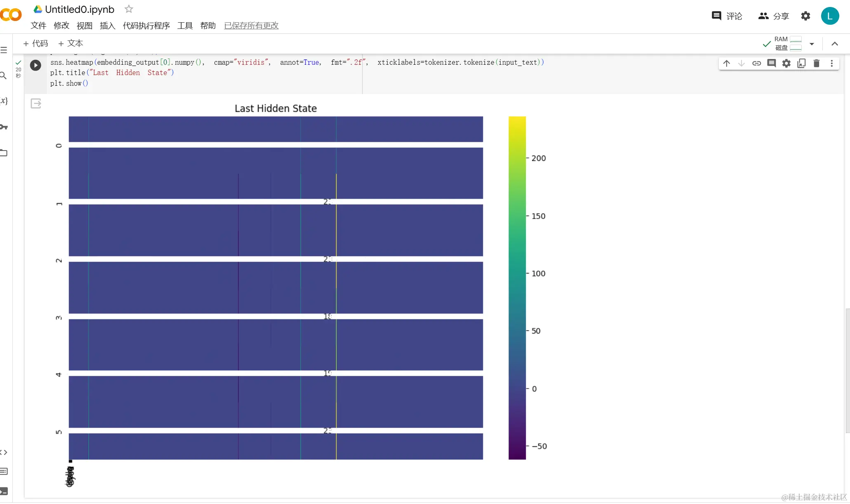This screenshot has height=504, width=850.
Task: Expand the runtime connection dropdown arrow
Action: (812, 44)
